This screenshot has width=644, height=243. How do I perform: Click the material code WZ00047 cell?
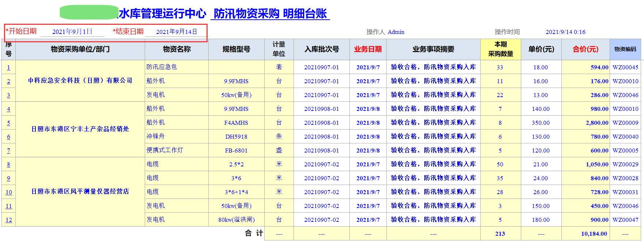[625, 220]
